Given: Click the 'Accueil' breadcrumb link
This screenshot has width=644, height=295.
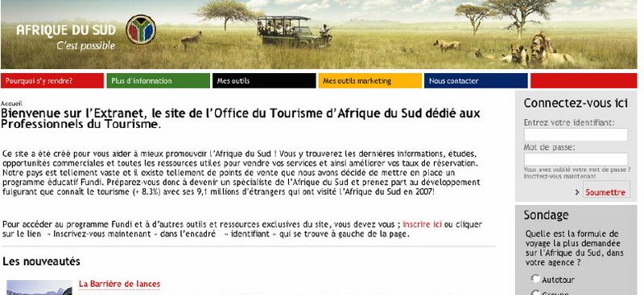Looking at the screenshot, I should pos(11,104).
